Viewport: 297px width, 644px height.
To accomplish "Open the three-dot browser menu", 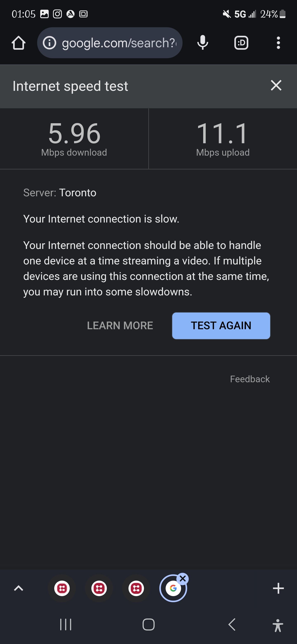I will [x=278, y=43].
